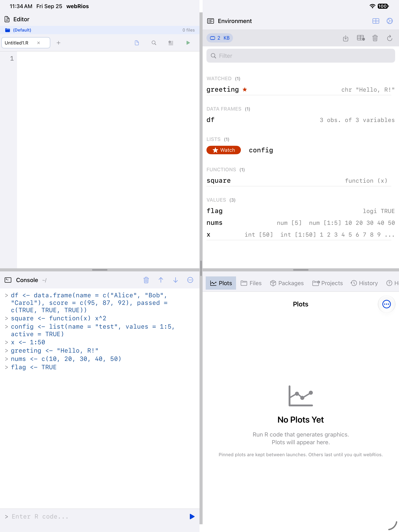Run the script with the editor play icon
399x532 pixels.
tap(188, 43)
